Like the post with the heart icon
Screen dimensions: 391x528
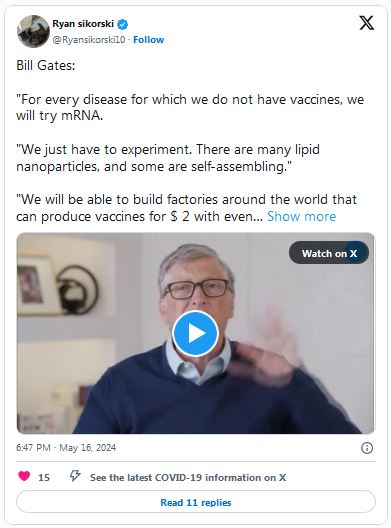24,476
